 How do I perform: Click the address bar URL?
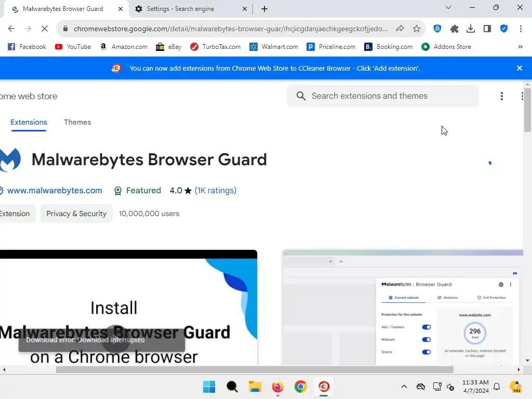[230, 29]
